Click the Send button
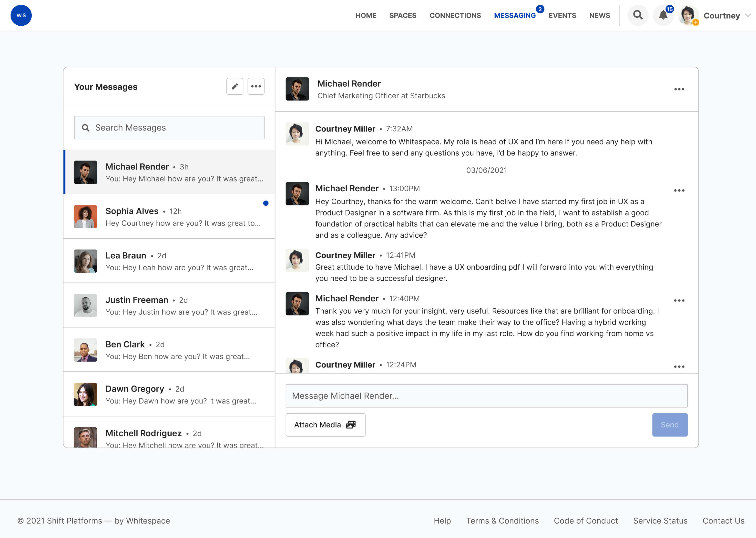Screen dimensions: 756x538 click(670, 425)
